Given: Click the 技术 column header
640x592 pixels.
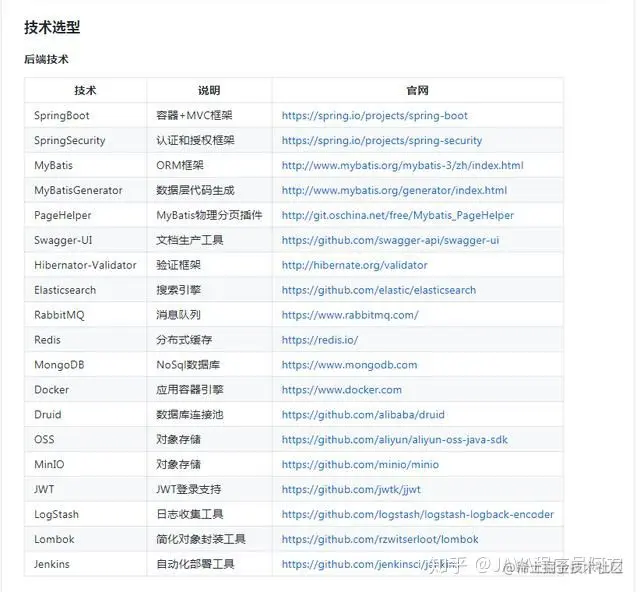Looking at the screenshot, I should tap(85, 90).
